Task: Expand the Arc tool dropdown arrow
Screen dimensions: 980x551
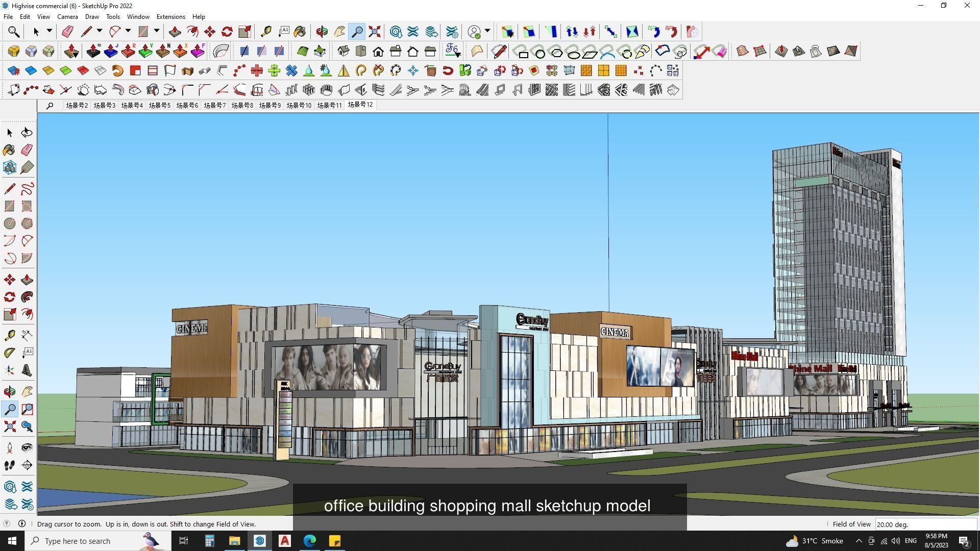Action: coord(128,32)
